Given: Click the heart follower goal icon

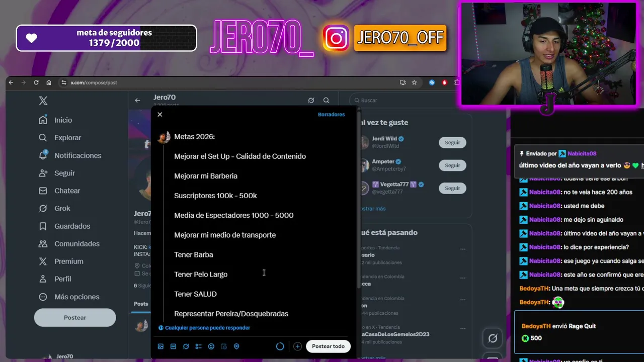Looking at the screenshot, I should point(32,39).
